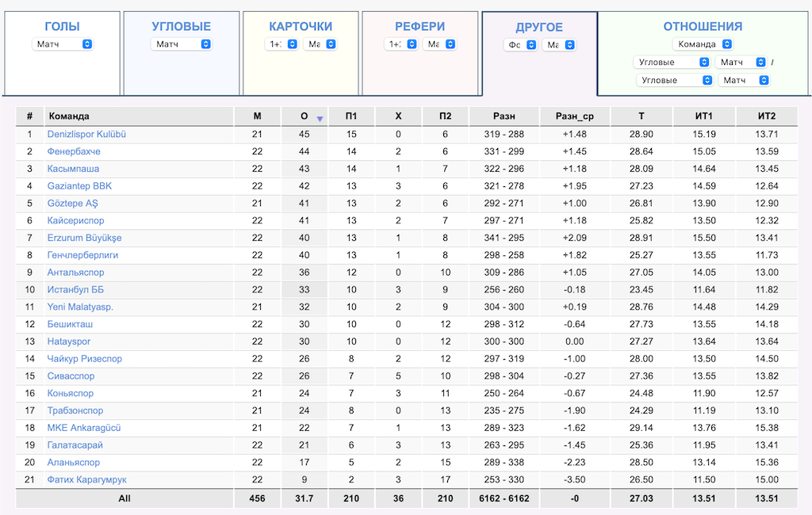The height and width of the screenshot is (515, 812).
Task: Click the 29.14 value for MKE Ankaragücü
Action: click(x=641, y=428)
